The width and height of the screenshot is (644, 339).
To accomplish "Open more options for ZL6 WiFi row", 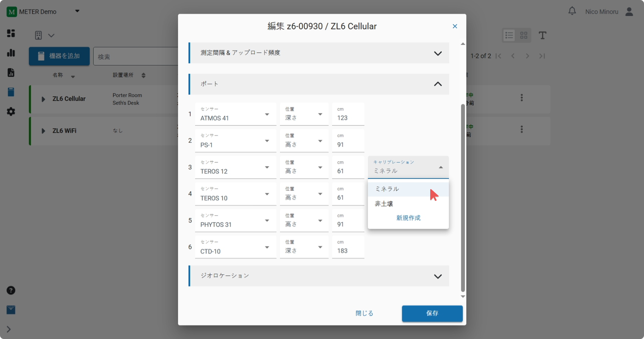I will tap(522, 129).
